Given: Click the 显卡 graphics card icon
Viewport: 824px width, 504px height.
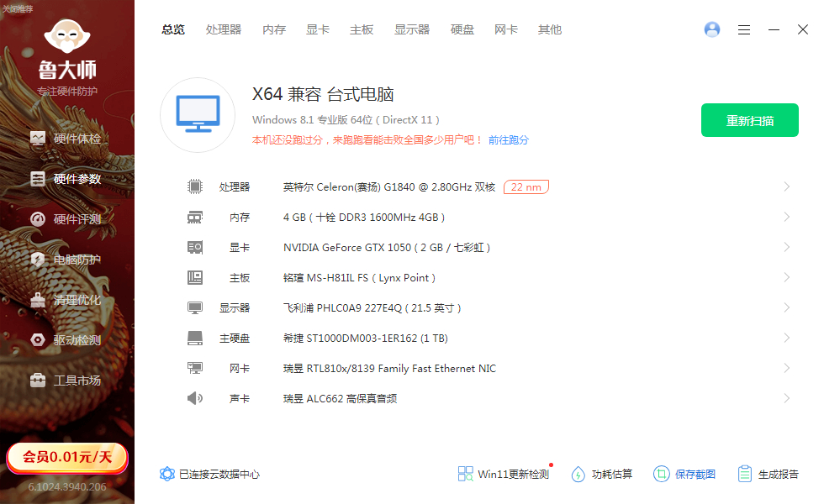Looking at the screenshot, I should pos(195,247).
